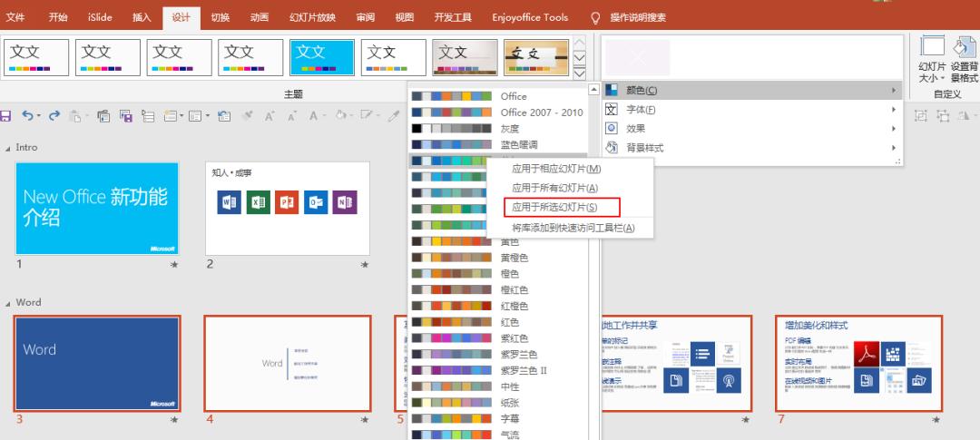Screen dimensions: 980x440
Task: Open the 幻灯片放映 Slide Show tab
Action: pos(312,17)
